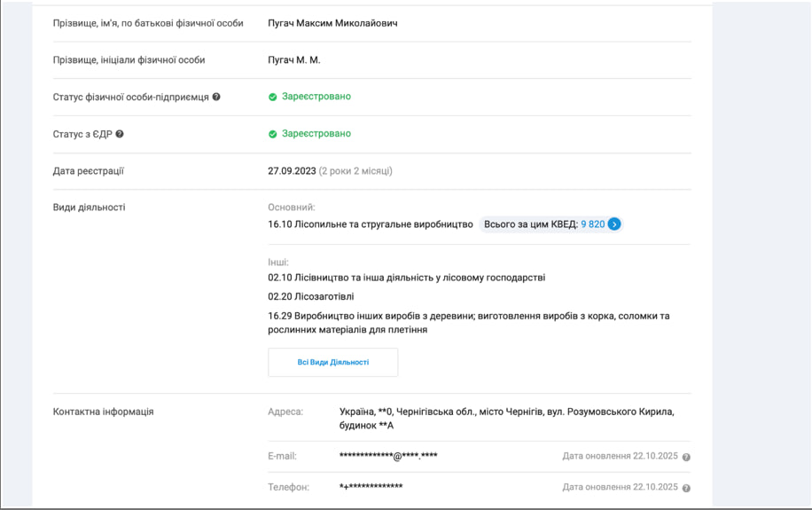Select main activity 16.10 Лісопильне та стругальне виробництво
Screen dimensions: 812x510
(371, 224)
